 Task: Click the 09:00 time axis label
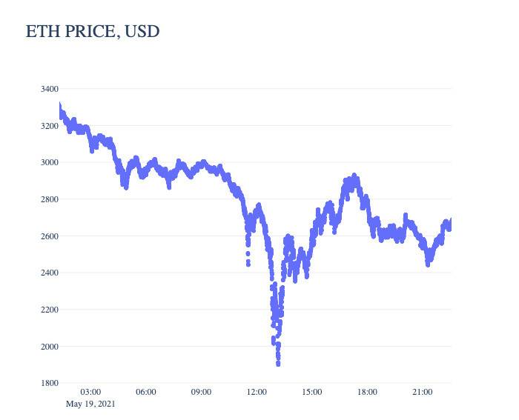click(201, 392)
